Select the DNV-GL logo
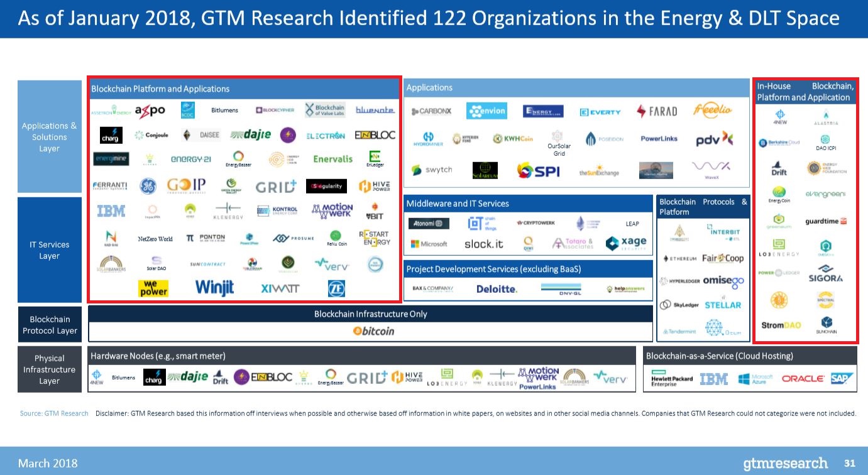The image size is (868, 475). [x=561, y=288]
